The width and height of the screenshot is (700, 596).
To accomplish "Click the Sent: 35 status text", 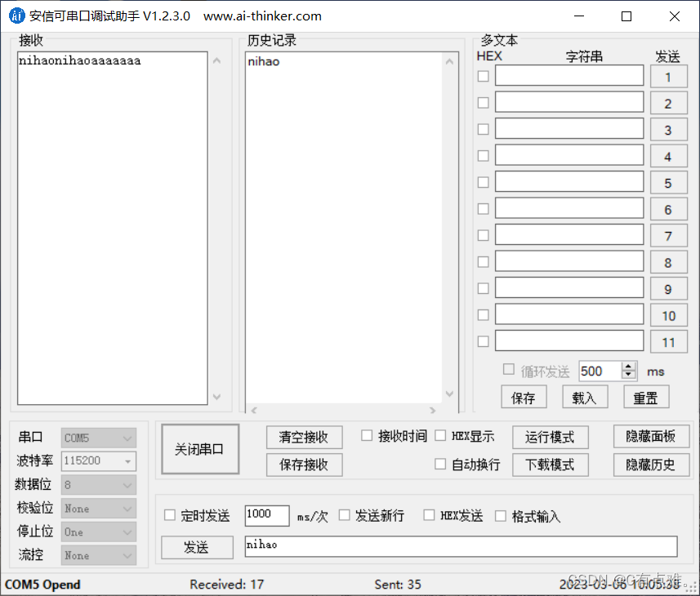I will 398,585.
